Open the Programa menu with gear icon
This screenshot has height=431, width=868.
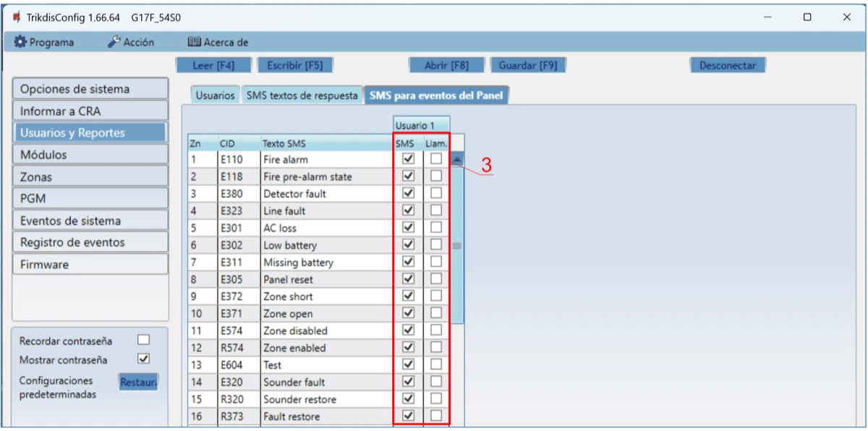[x=44, y=42]
